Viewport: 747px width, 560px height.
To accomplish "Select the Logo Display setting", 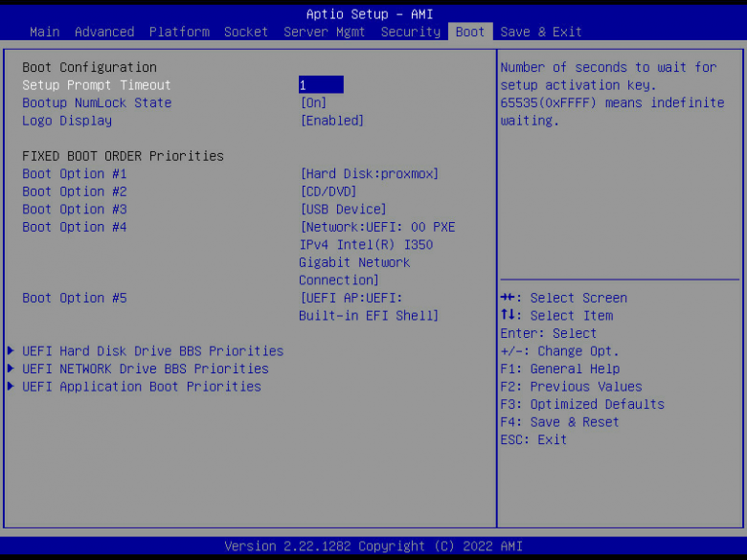I will [x=67, y=121].
